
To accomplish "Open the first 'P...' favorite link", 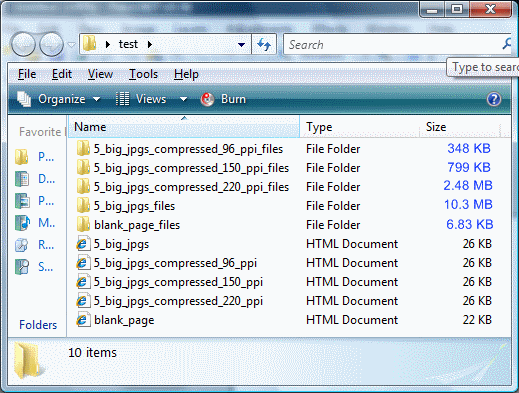I will [46, 157].
